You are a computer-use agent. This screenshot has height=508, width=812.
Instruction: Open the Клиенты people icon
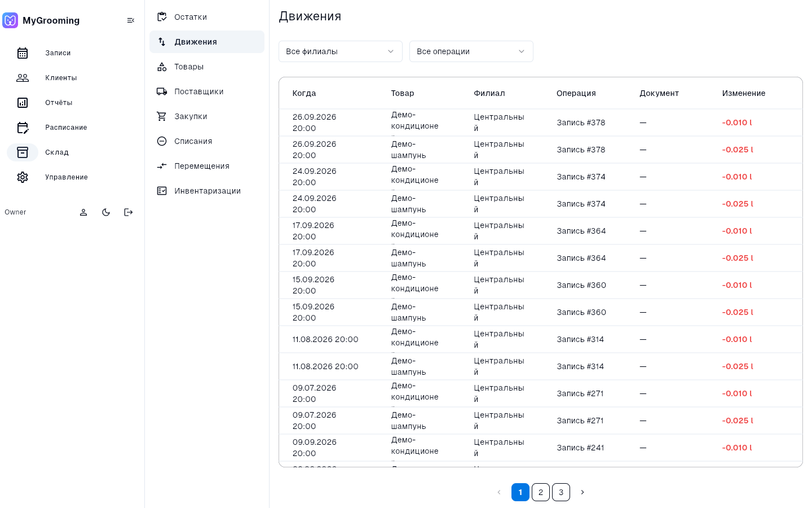click(x=23, y=78)
